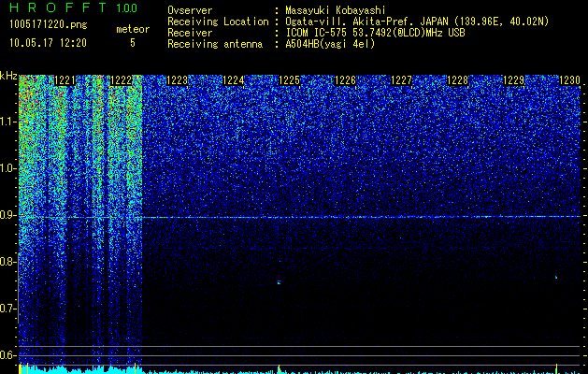Click the meteor echo dot below 1225
This screenshot has width=588, height=374.
point(279,283)
